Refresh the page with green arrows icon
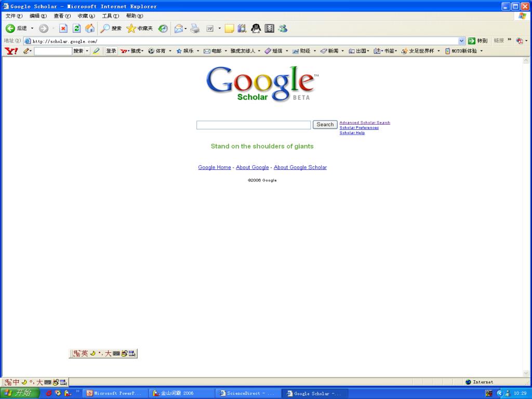The width and height of the screenshot is (532, 399). (77, 29)
